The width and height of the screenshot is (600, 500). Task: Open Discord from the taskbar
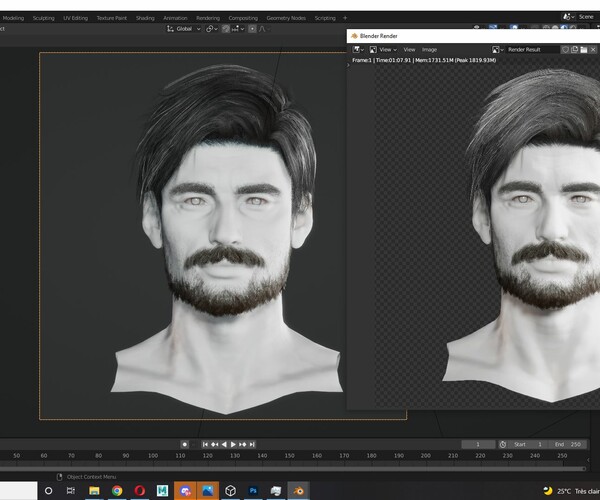click(185, 490)
